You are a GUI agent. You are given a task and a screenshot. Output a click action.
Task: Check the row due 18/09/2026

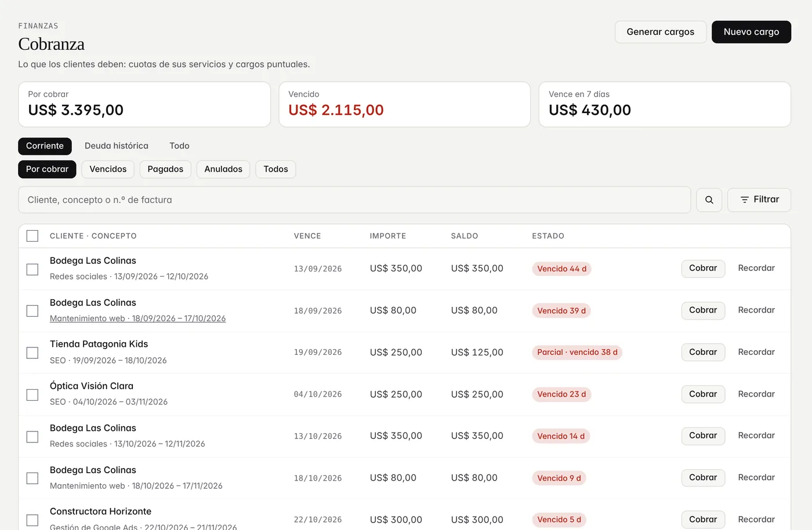[x=32, y=311]
